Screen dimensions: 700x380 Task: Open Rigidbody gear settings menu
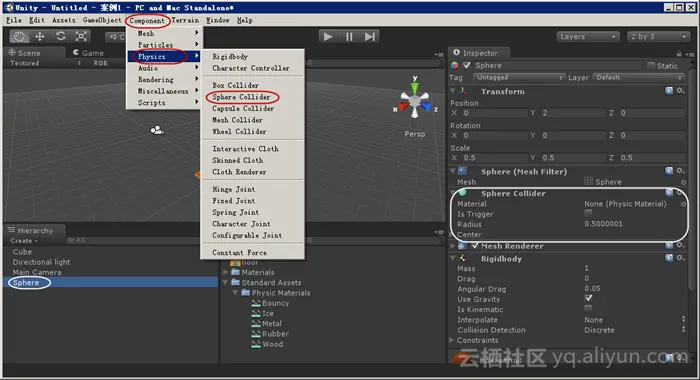pyautogui.click(x=680, y=258)
